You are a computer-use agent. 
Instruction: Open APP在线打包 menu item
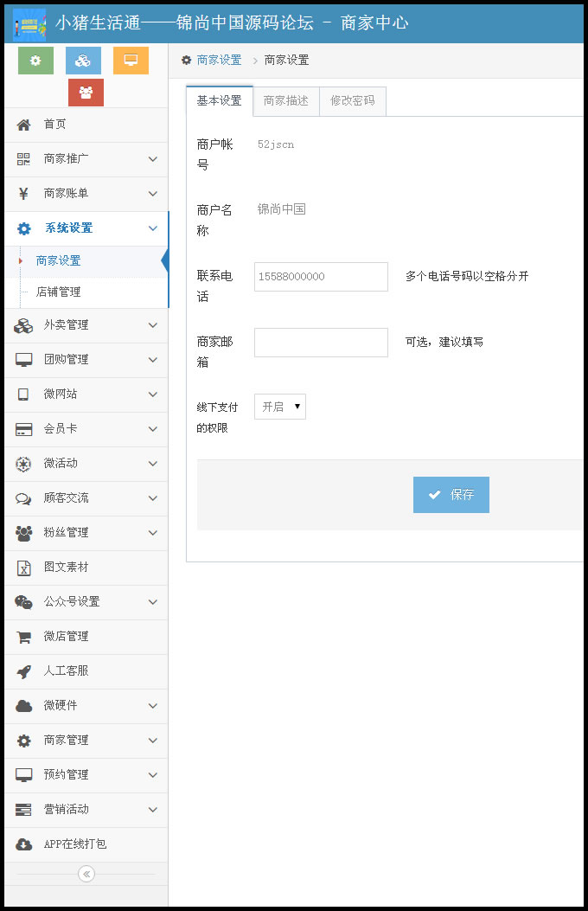[86, 844]
